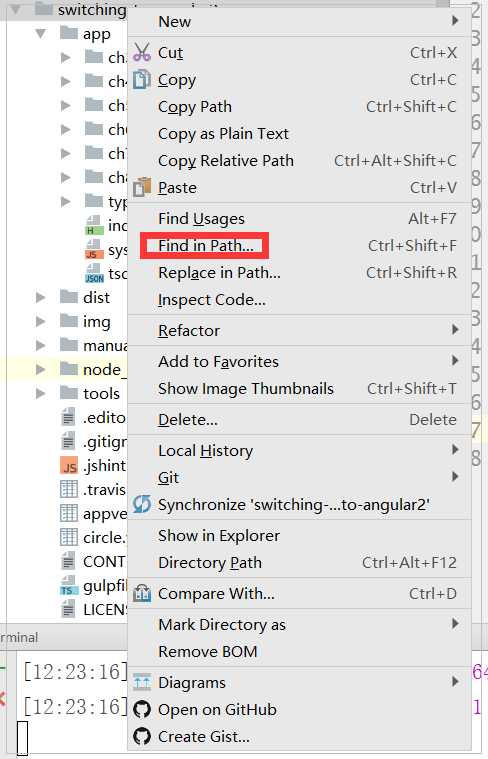This screenshot has height=759, width=488.
Task: Click the Synchronize refresh icon
Action: 142,504
